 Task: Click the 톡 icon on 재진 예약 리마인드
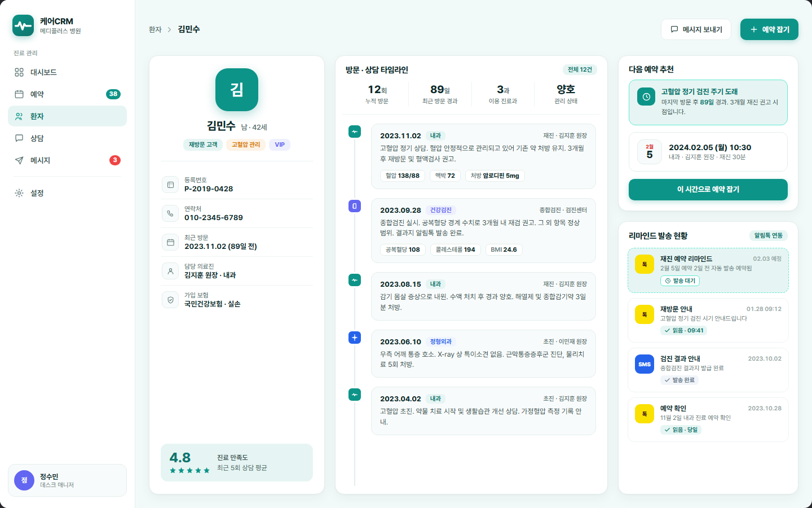[x=645, y=264]
